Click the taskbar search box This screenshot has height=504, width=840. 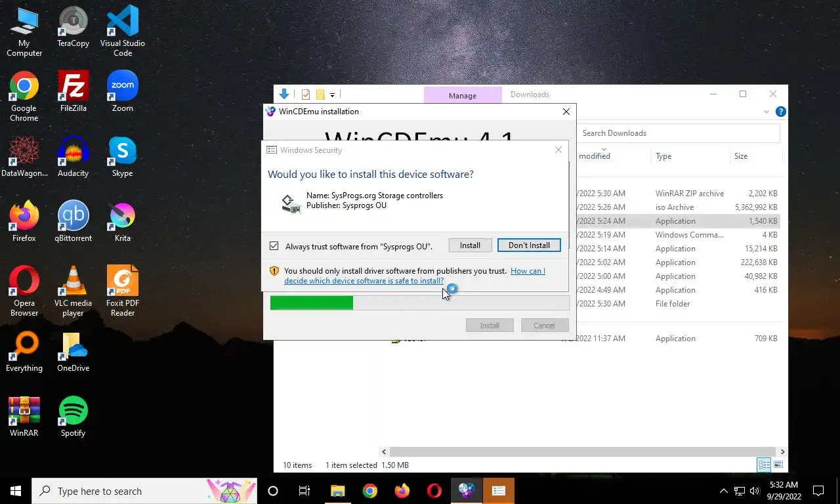click(x=144, y=491)
